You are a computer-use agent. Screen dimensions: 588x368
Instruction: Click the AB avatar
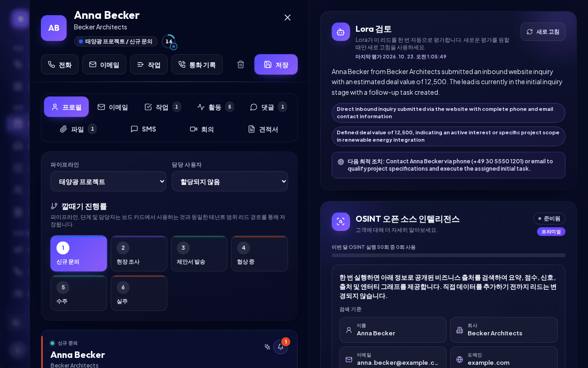pos(54,28)
